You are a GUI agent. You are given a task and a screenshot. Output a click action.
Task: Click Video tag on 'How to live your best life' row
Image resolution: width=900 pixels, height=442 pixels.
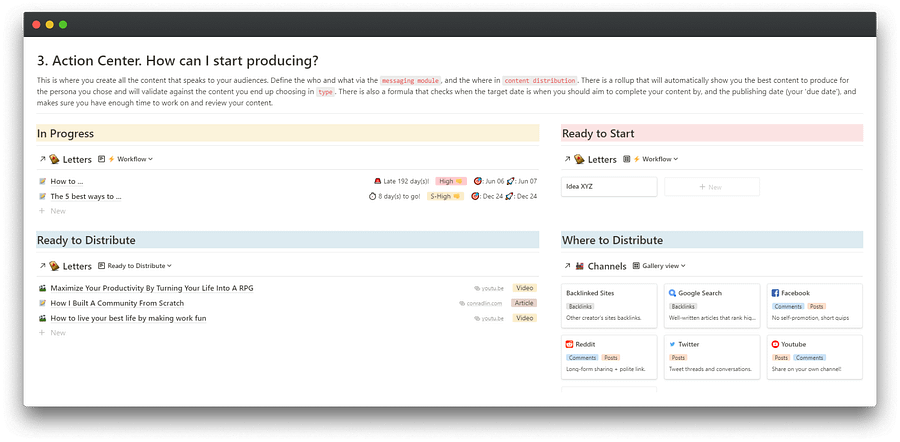pyautogui.click(x=525, y=318)
